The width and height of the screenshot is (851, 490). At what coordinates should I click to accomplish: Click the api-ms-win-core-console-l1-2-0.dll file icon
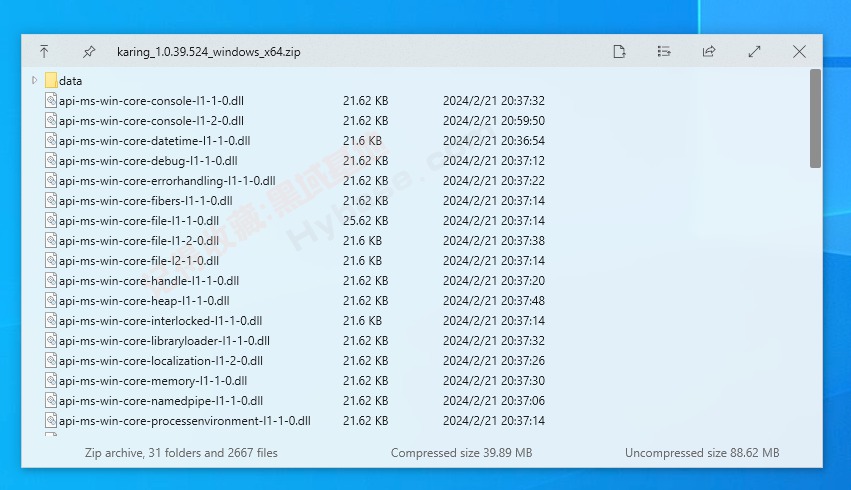point(51,120)
